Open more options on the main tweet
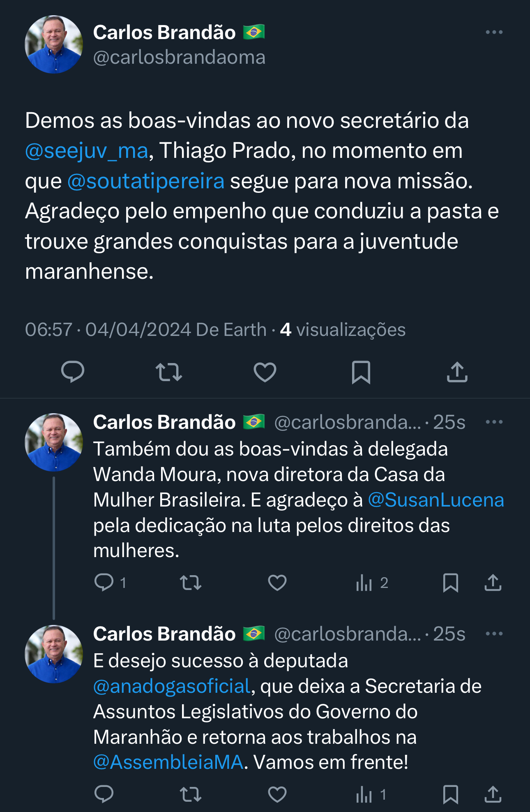 click(x=494, y=32)
